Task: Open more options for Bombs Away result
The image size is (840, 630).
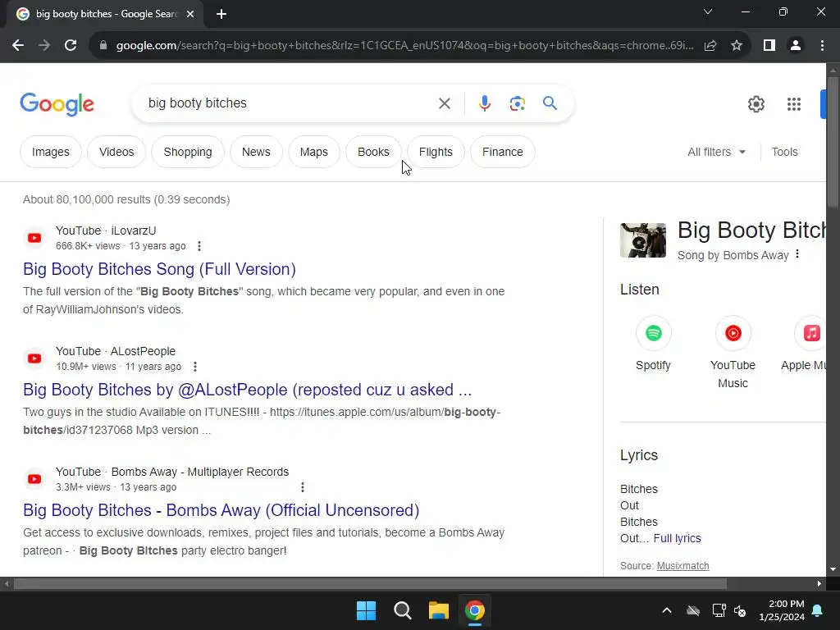Action: click(x=303, y=487)
